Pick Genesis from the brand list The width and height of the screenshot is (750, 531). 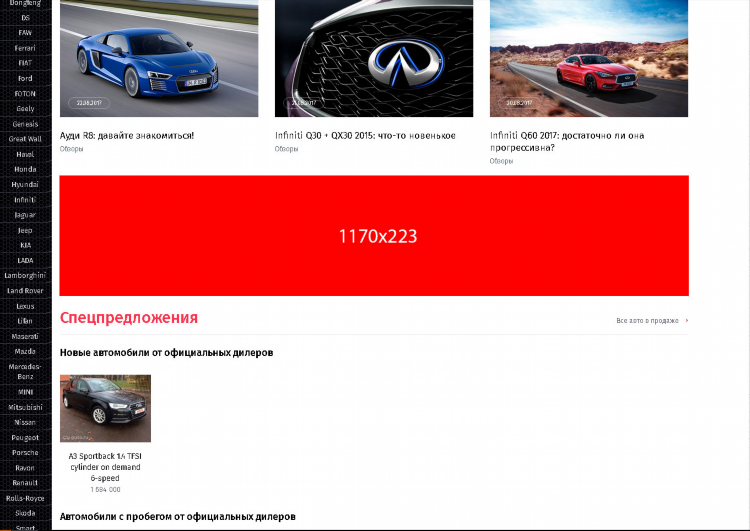(25, 124)
